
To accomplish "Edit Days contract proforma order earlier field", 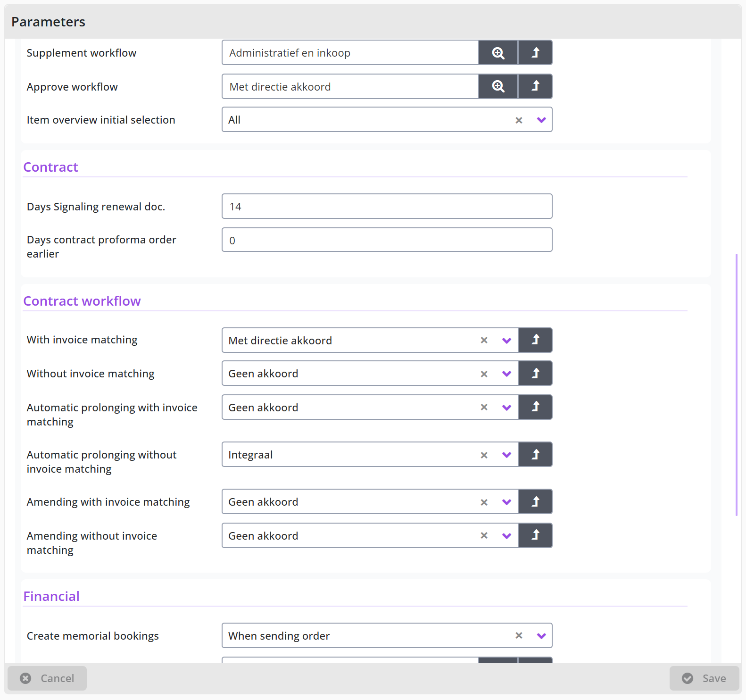I will click(387, 240).
